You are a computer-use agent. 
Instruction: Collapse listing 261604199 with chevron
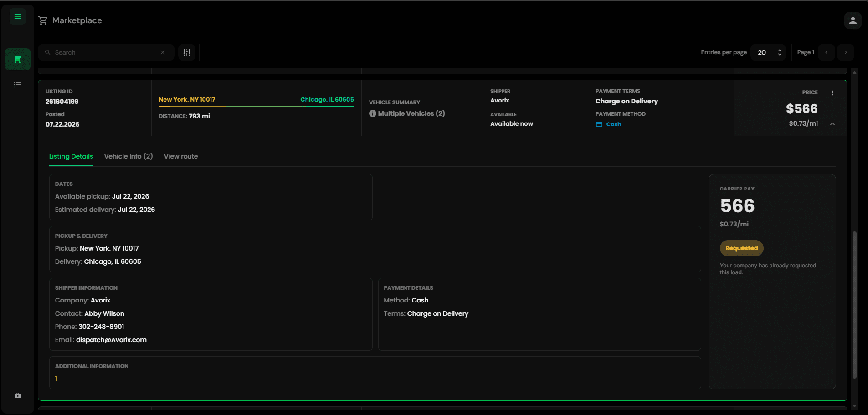click(x=832, y=124)
